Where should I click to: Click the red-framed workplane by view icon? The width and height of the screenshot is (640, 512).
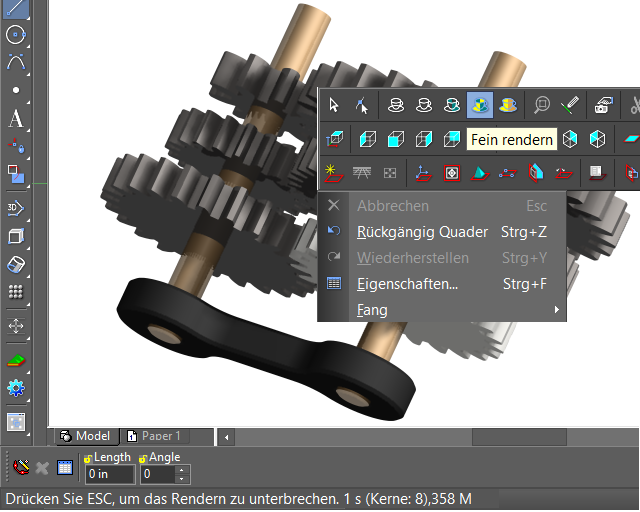click(x=452, y=173)
